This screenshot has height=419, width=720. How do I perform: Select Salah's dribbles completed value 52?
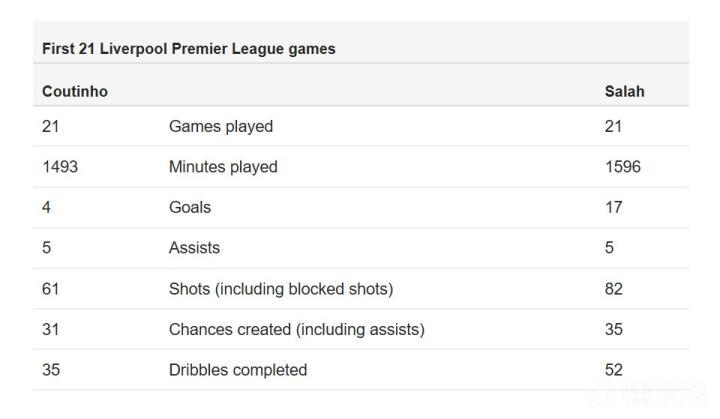pyautogui.click(x=613, y=370)
